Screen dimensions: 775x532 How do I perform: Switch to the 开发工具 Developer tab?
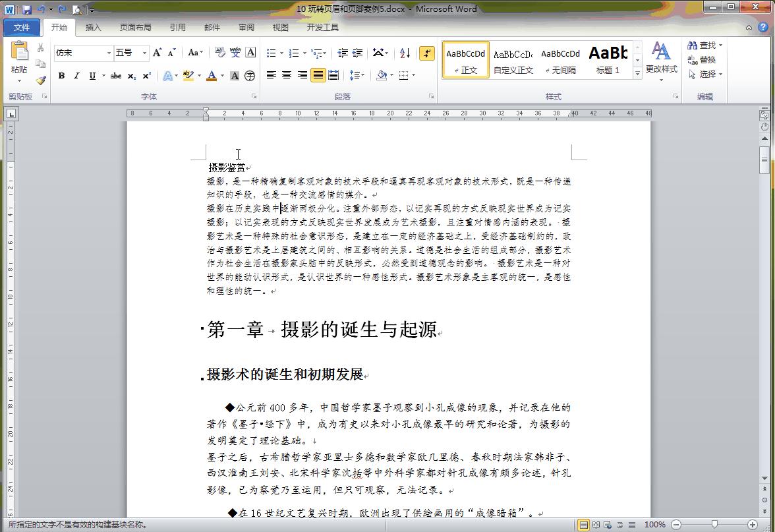pos(322,27)
